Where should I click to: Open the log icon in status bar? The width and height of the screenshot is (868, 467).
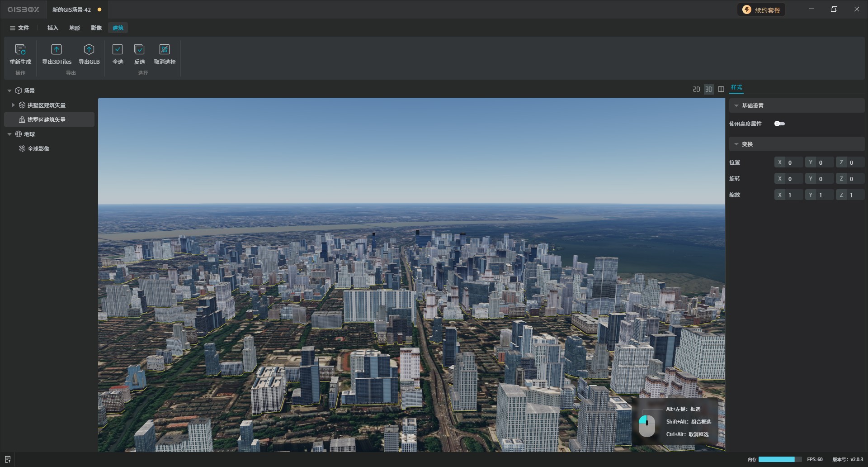click(8, 459)
